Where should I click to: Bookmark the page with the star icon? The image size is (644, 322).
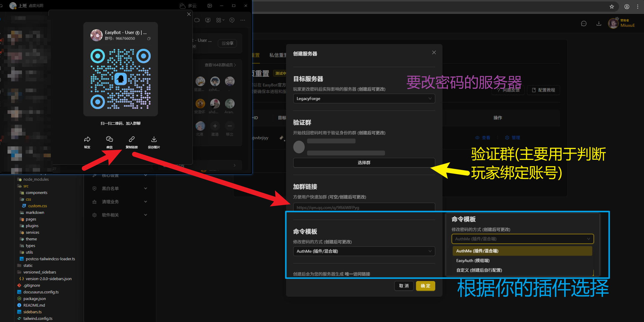pos(612,7)
